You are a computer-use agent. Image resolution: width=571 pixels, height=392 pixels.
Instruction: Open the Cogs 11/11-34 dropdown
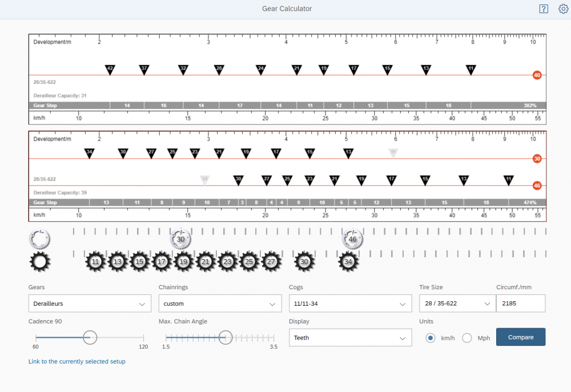(x=350, y=304)
